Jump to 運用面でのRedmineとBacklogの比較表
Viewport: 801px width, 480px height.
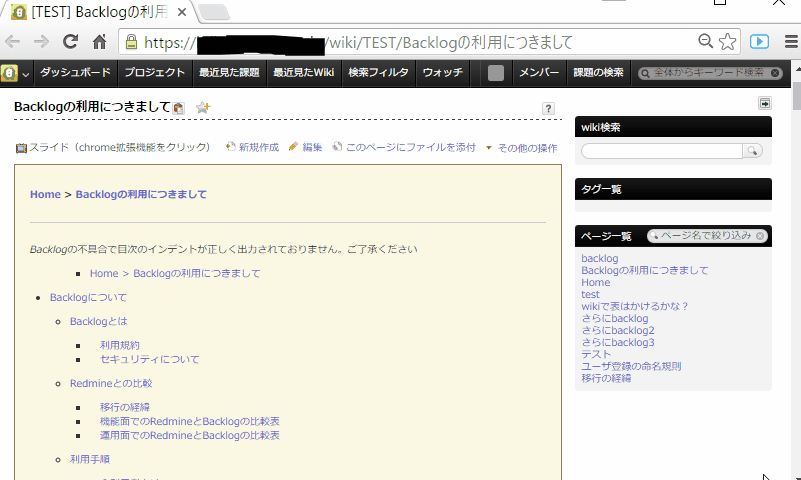pos(190,435)
